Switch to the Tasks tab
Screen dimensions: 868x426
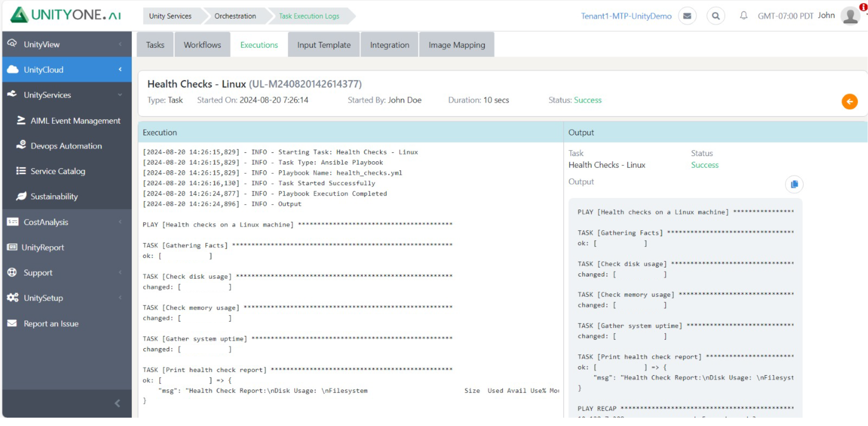click(x=155, y=45)
